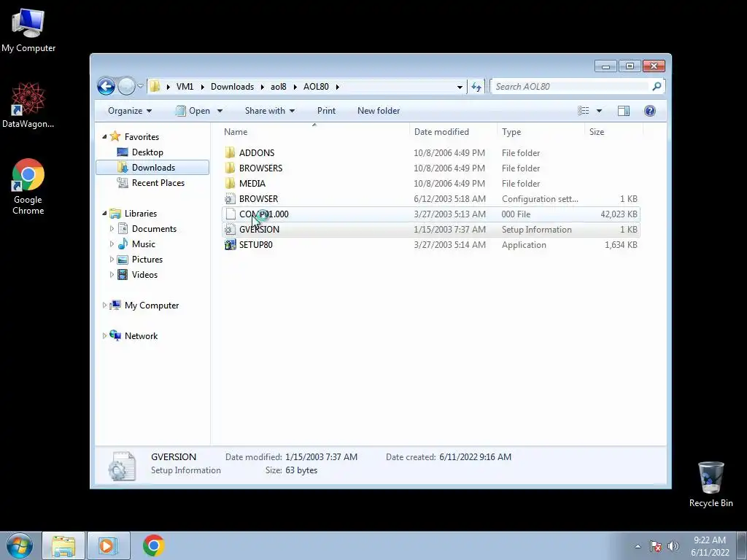Click the Open toolbar button
The width and height of the screenshot is (747, 560).
pos(193,111)
